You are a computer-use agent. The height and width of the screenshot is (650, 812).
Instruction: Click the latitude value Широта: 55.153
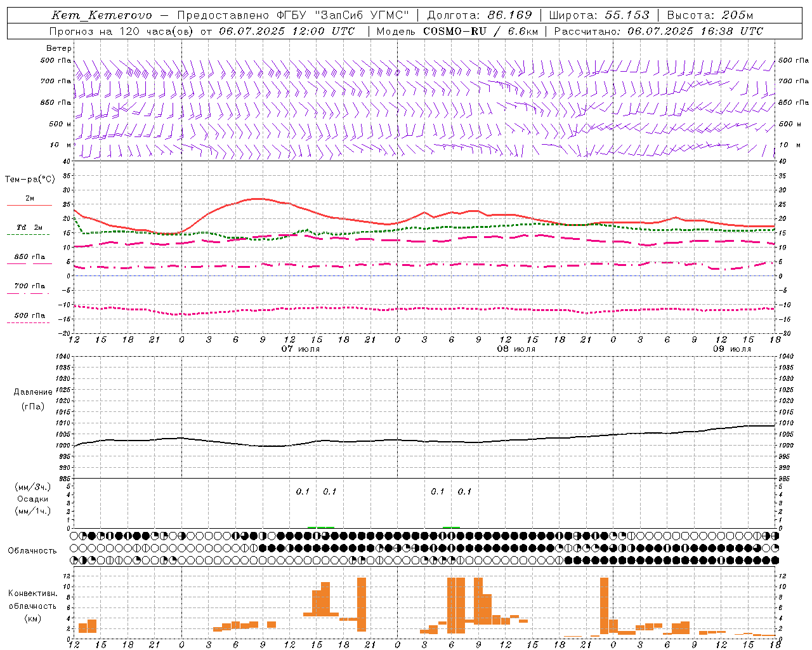click(599, 15)
